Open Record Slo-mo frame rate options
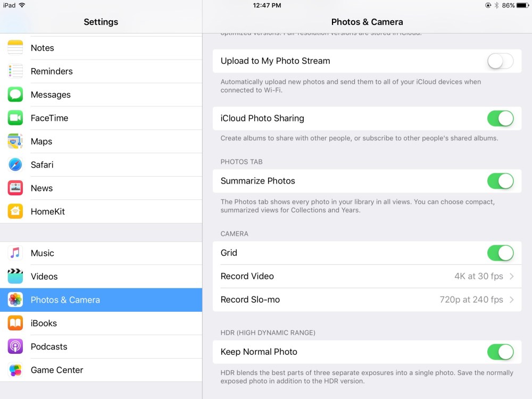 (367, 300)
